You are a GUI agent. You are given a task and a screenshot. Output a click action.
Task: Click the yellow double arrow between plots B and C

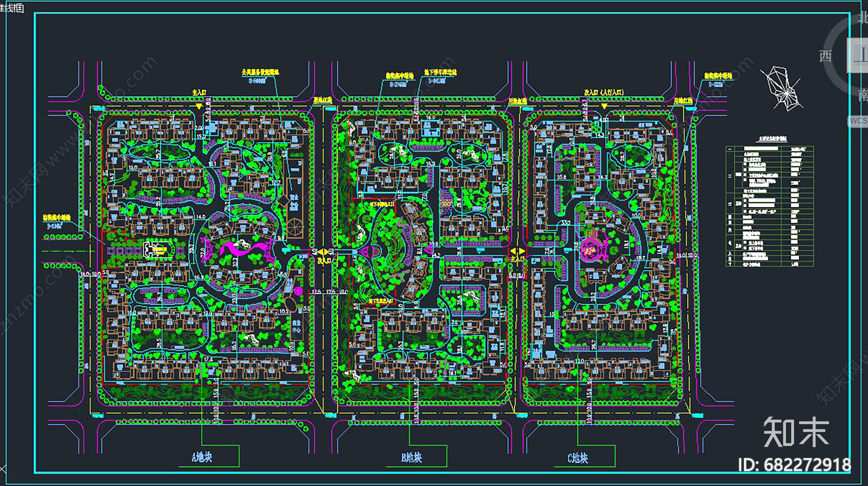point(517,252)
